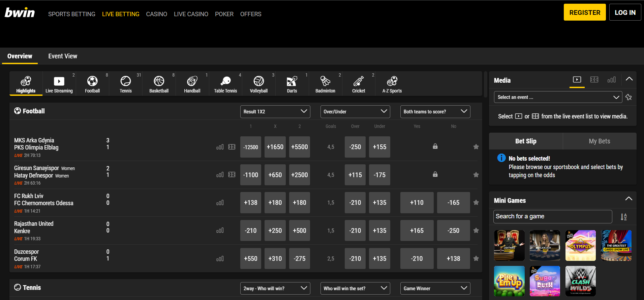This screenshot has height=300, width=644.
Task: Pin the selected media event
Action: [x=628, y=97]
